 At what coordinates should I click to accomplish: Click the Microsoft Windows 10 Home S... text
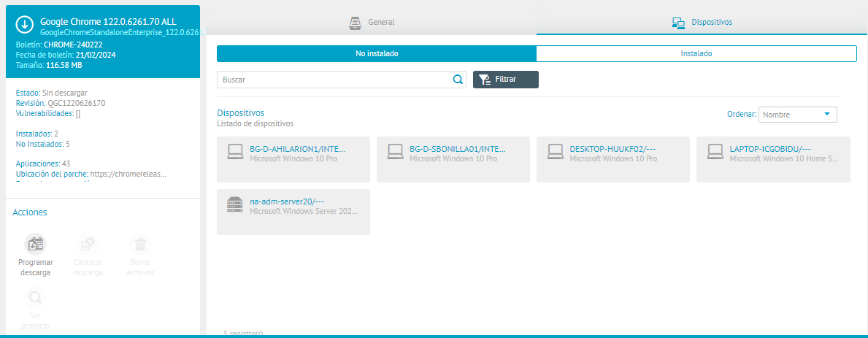(x=784, y=158)
